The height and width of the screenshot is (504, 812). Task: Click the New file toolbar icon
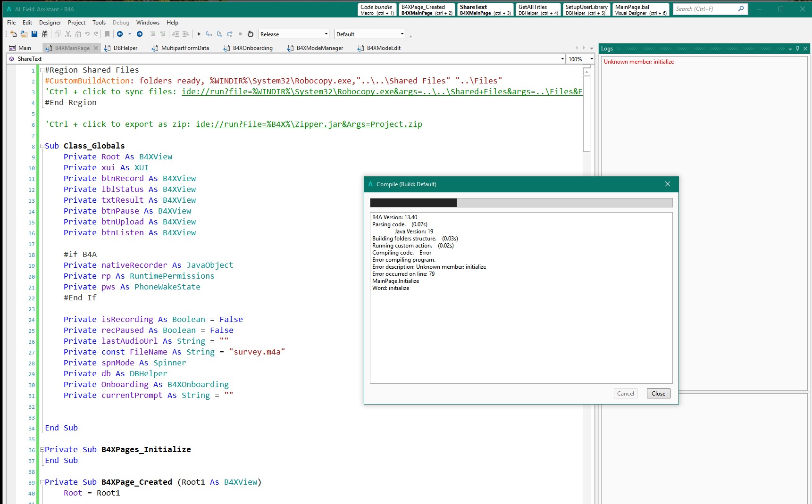click(x=13, y=34)
